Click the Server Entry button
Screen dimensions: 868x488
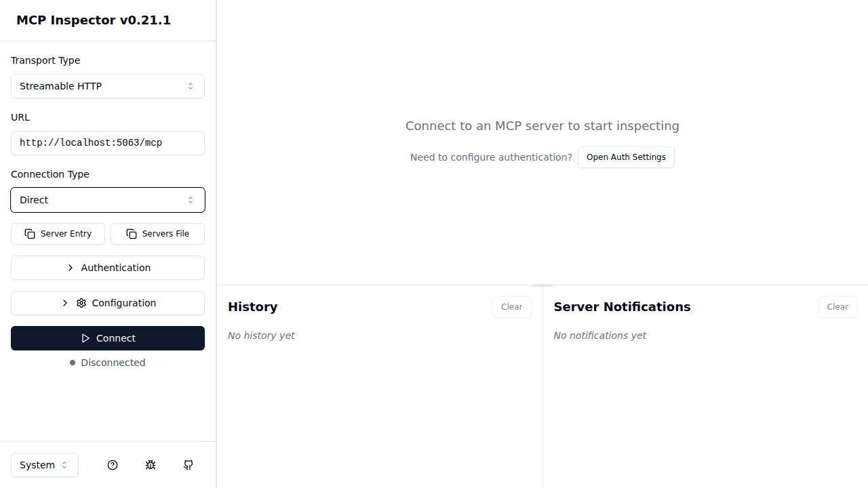(58, 233)
